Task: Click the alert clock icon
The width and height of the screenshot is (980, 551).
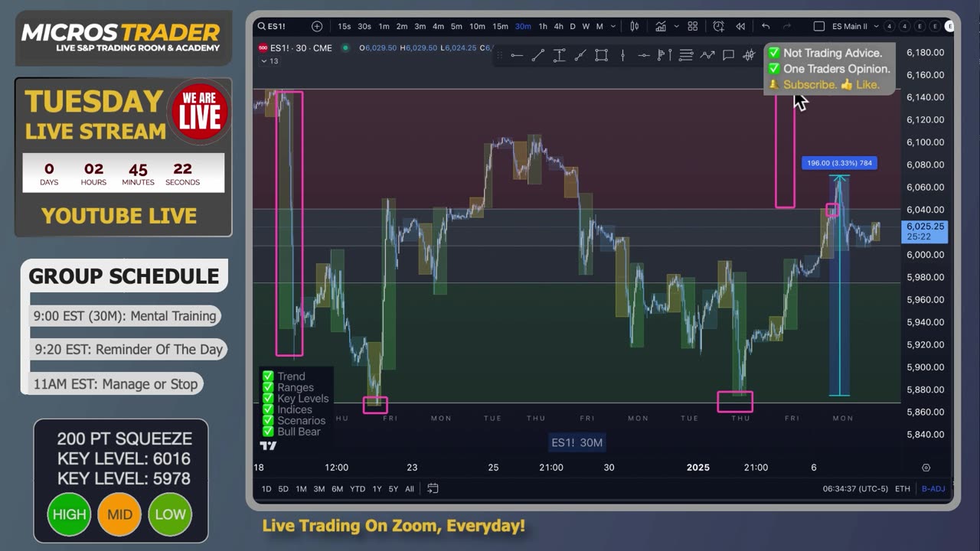Action: 718,26
